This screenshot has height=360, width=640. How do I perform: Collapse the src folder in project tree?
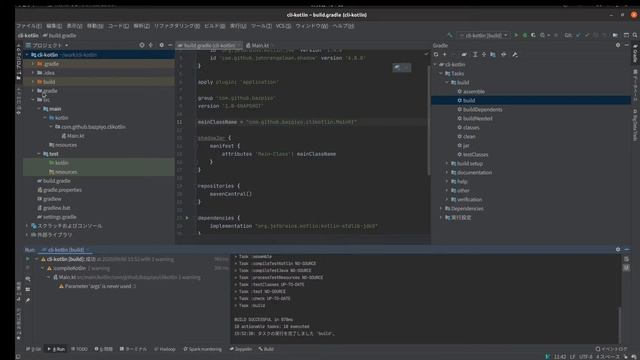coord(33,100)
